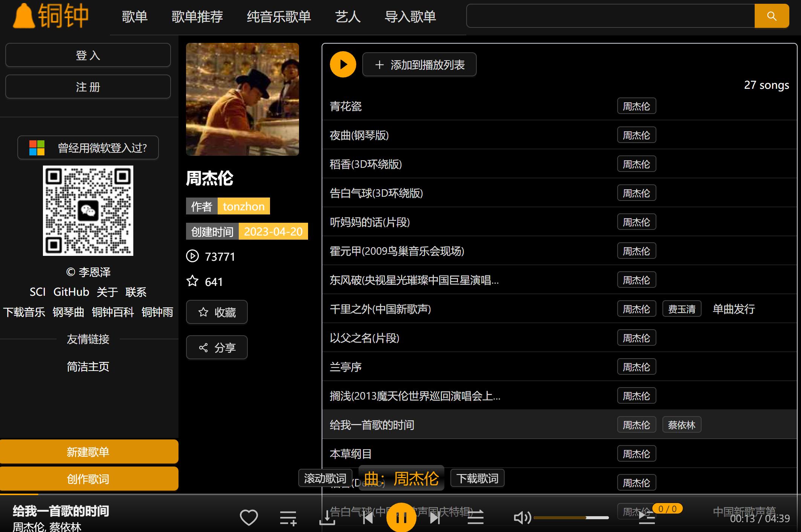Select song 告白气球(3D环绕版)
Viewport: 801px width, 532px height.
click(x=377, y=193)
